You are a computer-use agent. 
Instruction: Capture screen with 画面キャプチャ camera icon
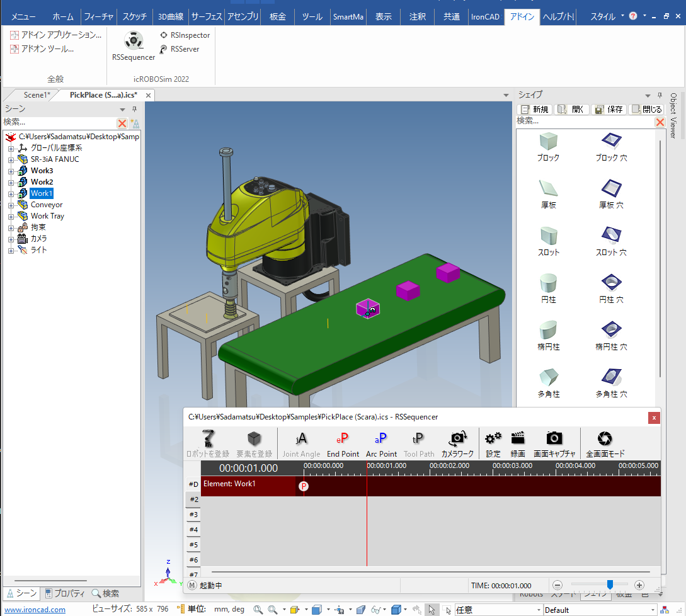554,443
